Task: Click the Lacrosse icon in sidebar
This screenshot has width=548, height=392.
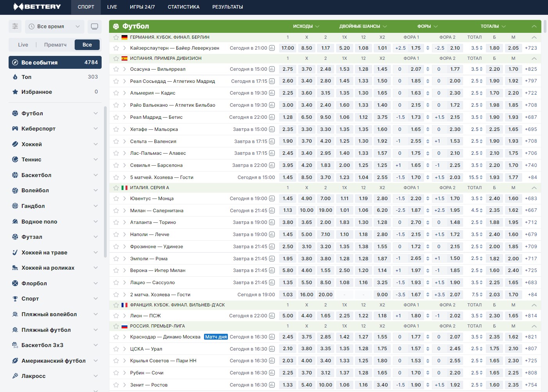Action: 15,376
